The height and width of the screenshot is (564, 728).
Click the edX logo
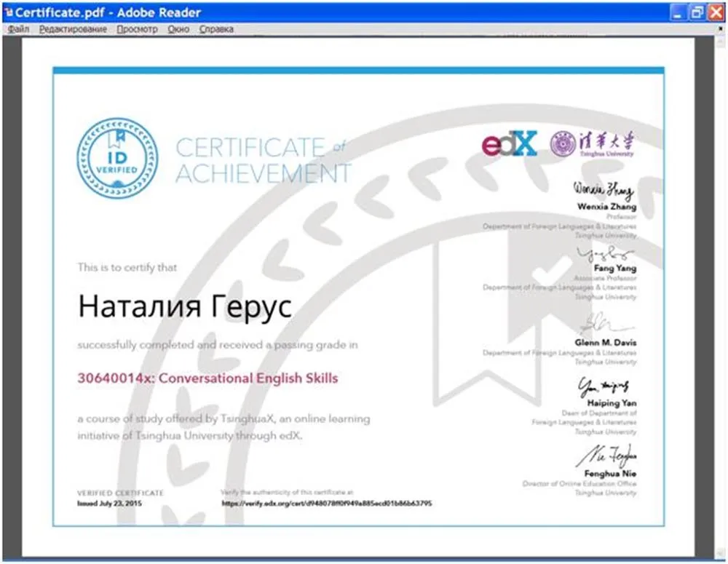pyautogui.click(x=510, y=143)
